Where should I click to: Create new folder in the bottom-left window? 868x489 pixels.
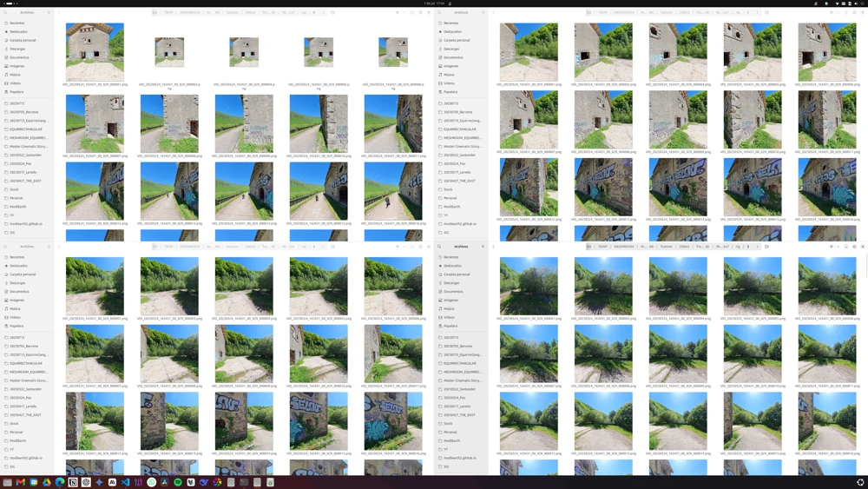pyautogui.click(x=332, y=247)
